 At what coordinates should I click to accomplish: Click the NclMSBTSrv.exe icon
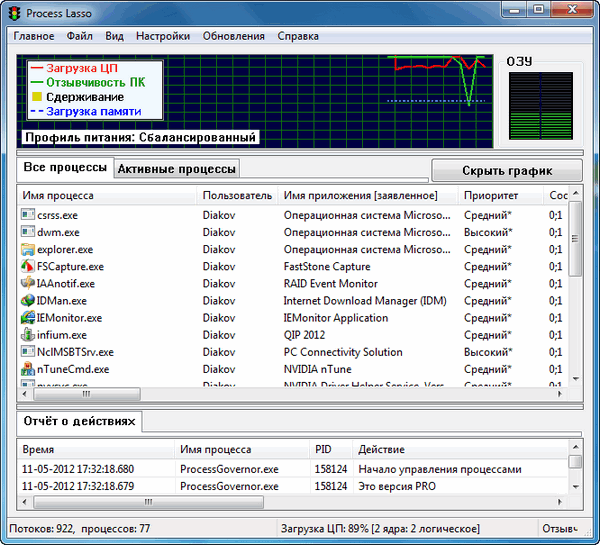point(28,351)
